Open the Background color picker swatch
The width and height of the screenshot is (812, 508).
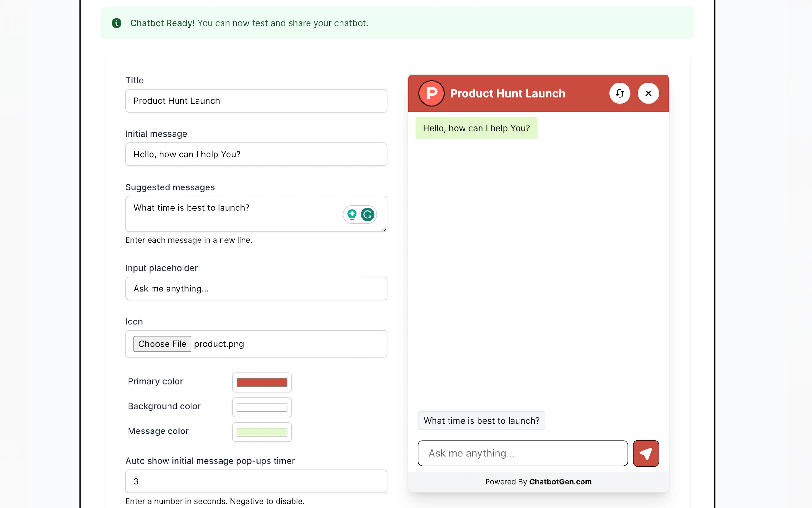(x=262, y=407)
